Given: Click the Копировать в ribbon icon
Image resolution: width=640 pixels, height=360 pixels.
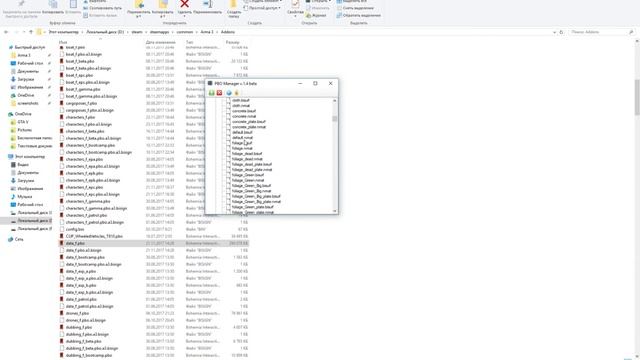Looking at the screenshot, I should [x=163, y=4].
